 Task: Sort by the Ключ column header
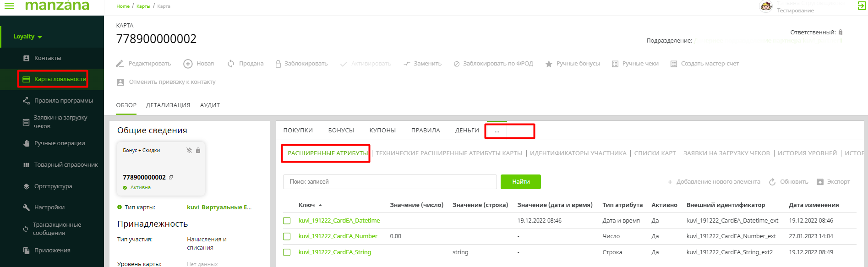pyautogui.click(x=306, y=205)
